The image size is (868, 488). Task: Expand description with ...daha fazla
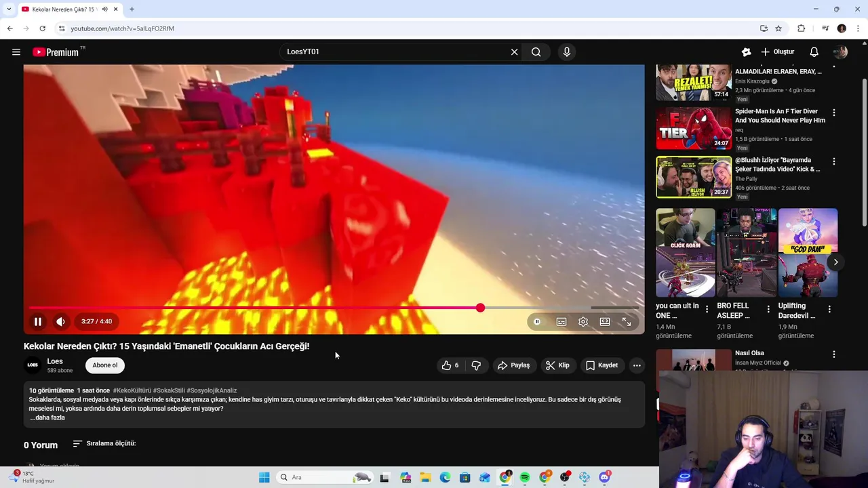[47, 418]
